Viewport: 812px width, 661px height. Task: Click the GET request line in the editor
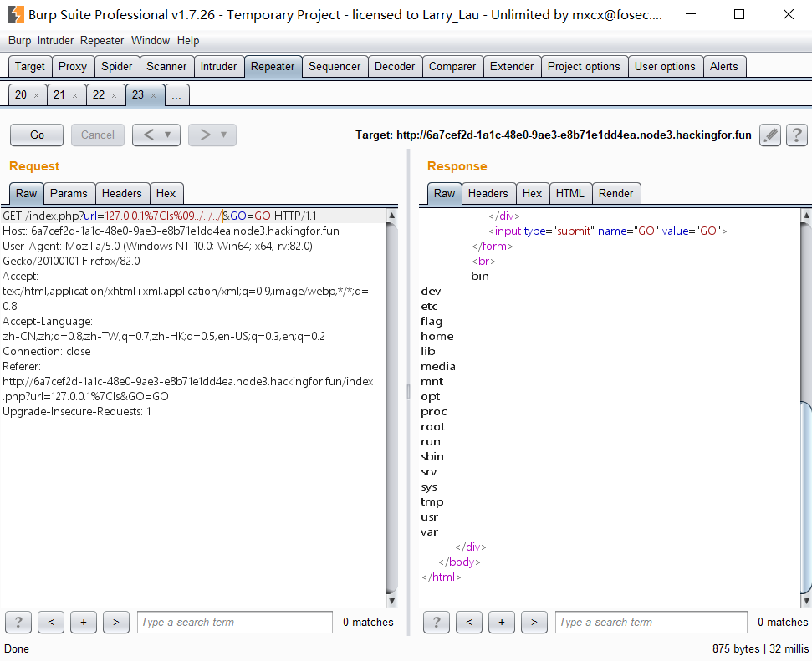tap(160, 216)
